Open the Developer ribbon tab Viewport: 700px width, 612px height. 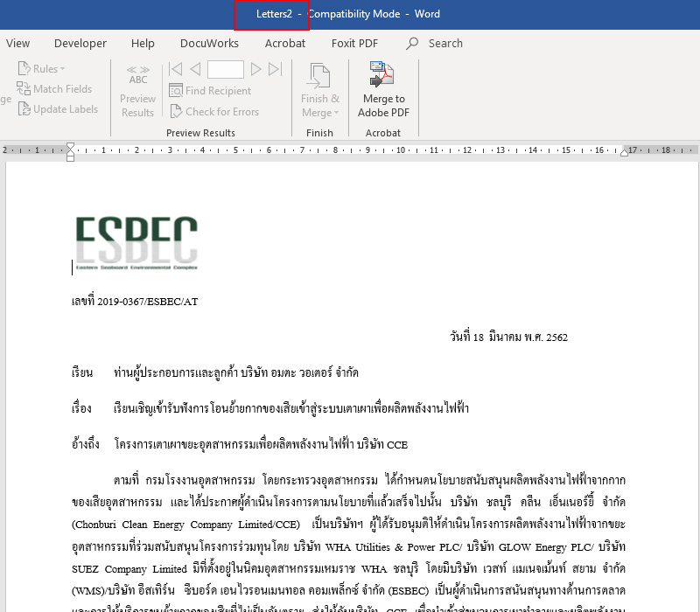(x=80, y=43)
